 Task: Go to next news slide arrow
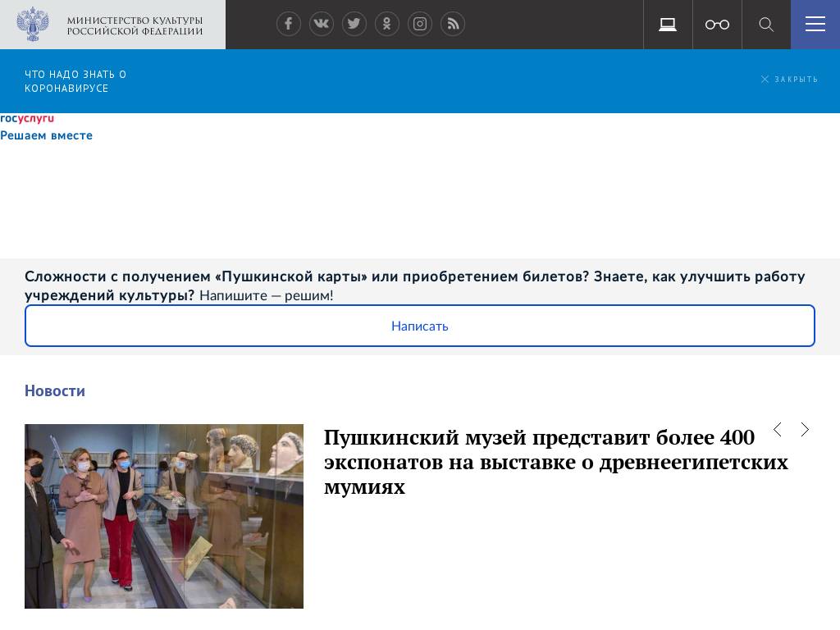tap(805, 429)
